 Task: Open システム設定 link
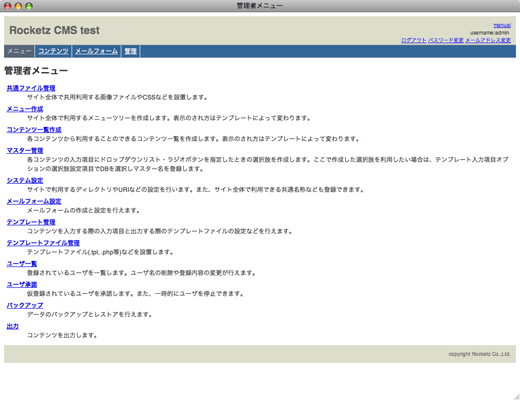click(25, 180)
